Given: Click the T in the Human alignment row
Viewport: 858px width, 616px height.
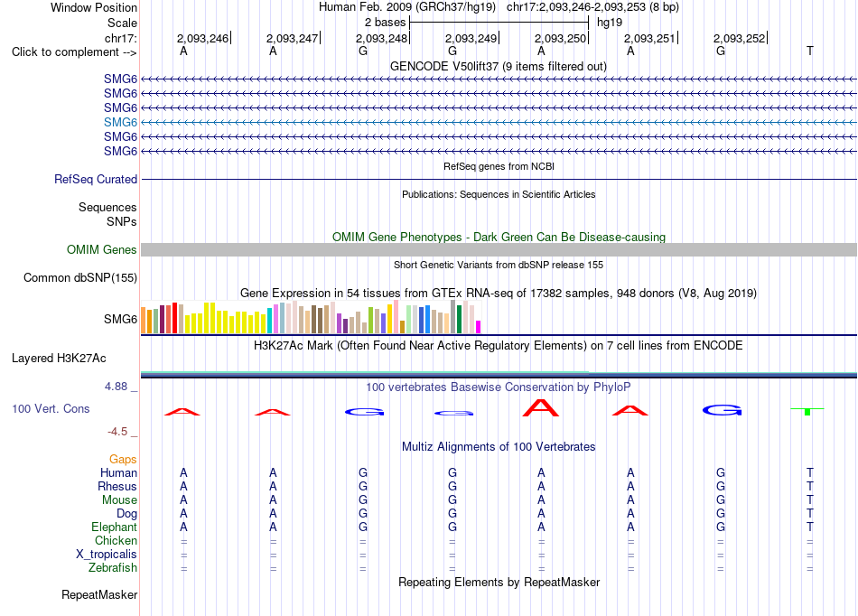Looking at the screenshot, I should (810, 472).
